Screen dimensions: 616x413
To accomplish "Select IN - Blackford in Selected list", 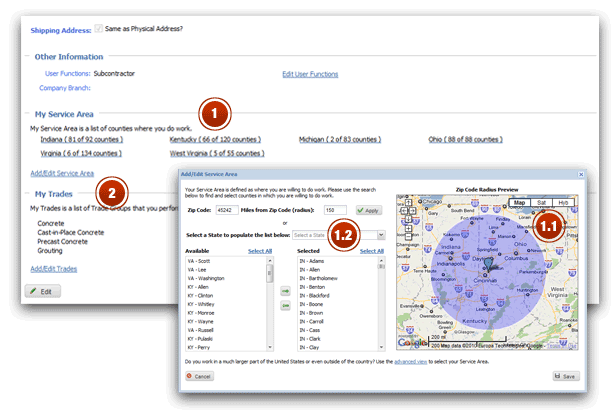I will click(x=338, y=296).
